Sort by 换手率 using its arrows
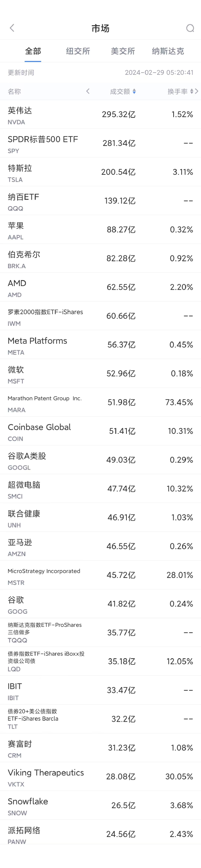This screenshot has height=868, width=201. coord(192,92)
